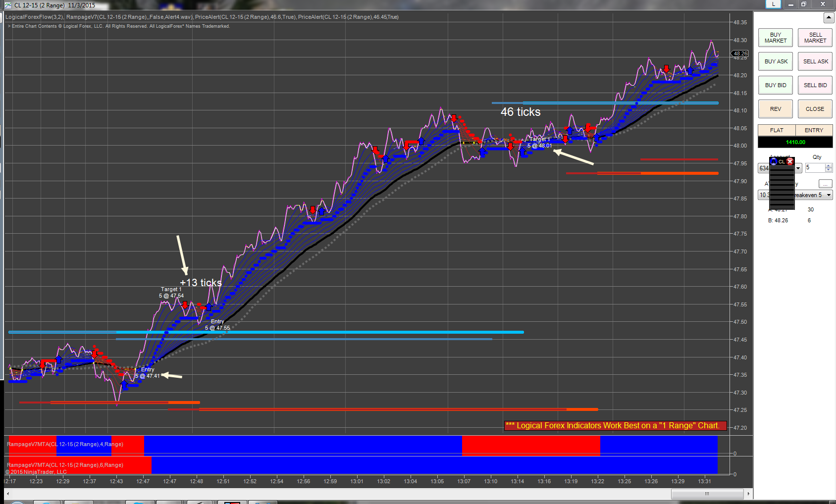Close the floating CL widget with the red X
Screen dimensions: 836x504
[790, 161]
